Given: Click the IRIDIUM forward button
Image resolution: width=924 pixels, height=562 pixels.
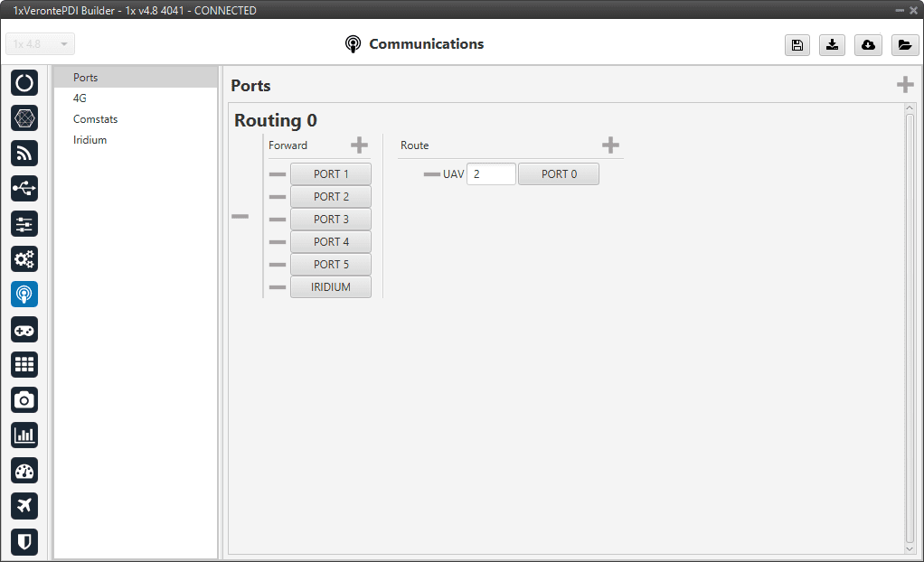Looking at the screenshot, I should click(x=331, y=287).
